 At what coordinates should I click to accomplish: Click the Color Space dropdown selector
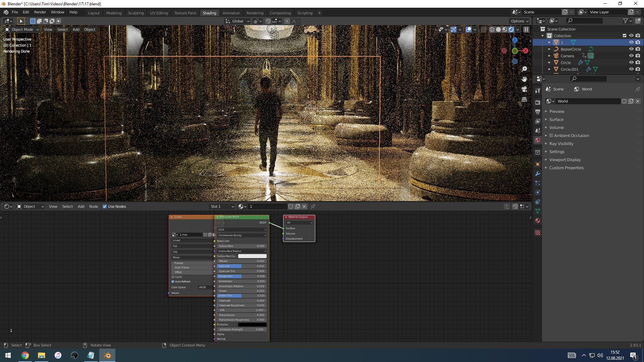(x=202, y=287)
